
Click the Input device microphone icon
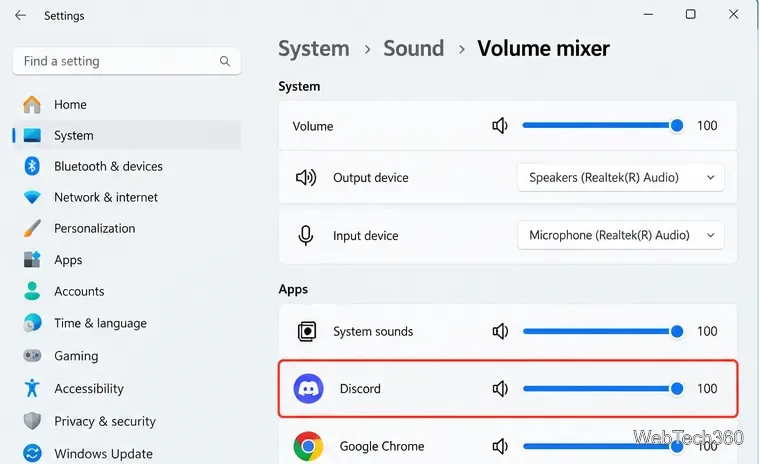[305, 236]
